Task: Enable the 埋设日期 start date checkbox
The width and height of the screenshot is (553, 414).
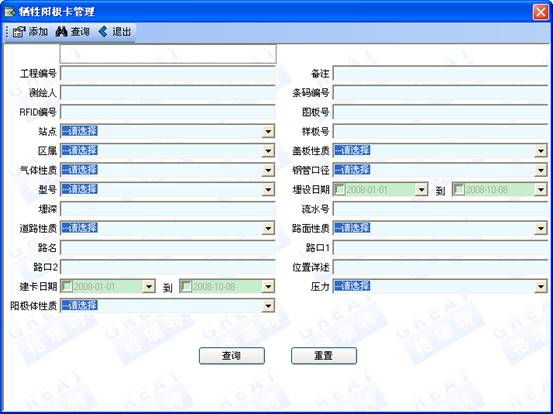Action: [x=340, y=189]
